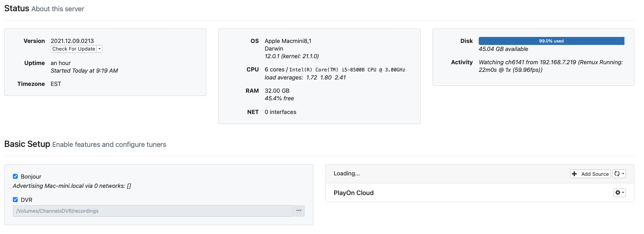This screenshot has width=644, height=234.
Task: Click the Intel Core i5-8500B CPU text
Action: point(347,70)
